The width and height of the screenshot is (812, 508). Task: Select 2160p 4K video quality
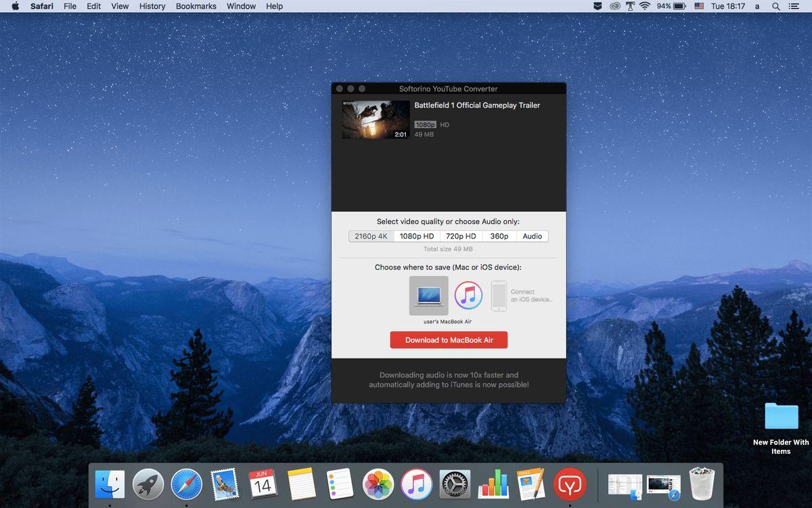point(371,236)
